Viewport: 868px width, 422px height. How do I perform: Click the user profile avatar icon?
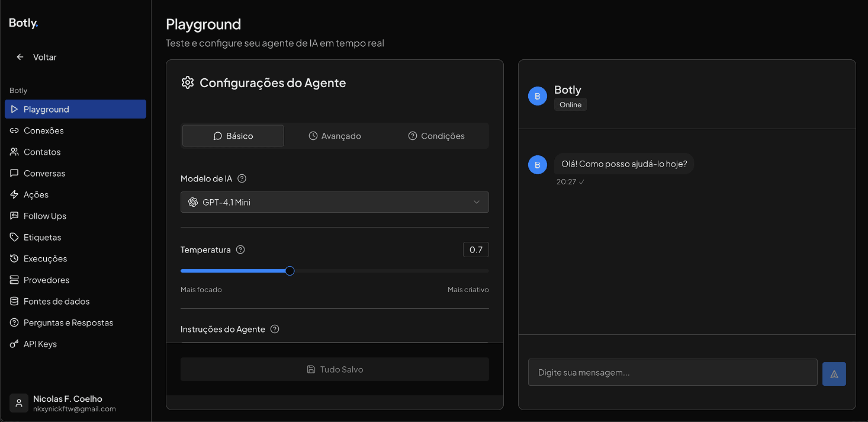[19, 403]
